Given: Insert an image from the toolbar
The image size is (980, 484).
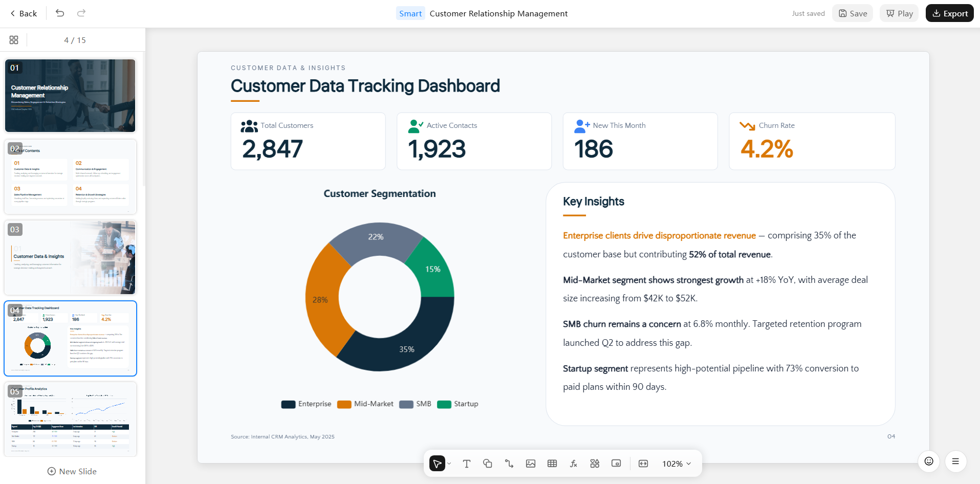Looking at the screenshot, I should (x=531, y=464).
